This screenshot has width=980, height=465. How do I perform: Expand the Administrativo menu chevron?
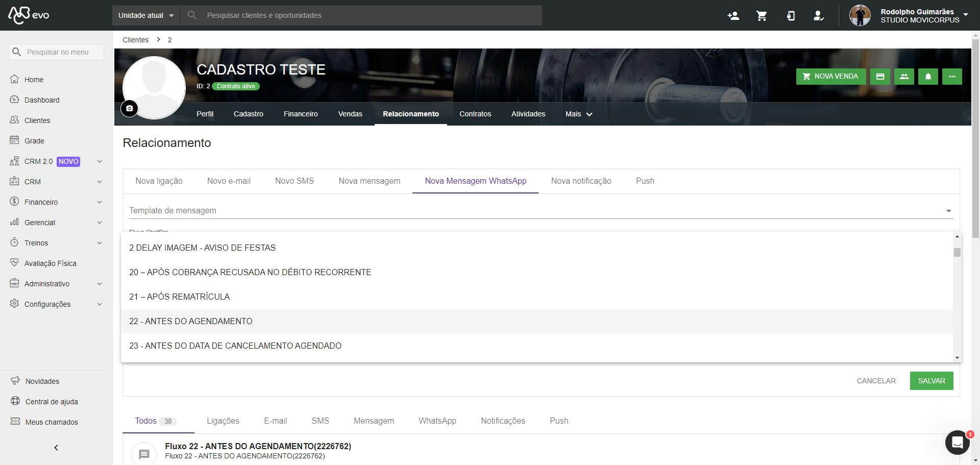100,284
